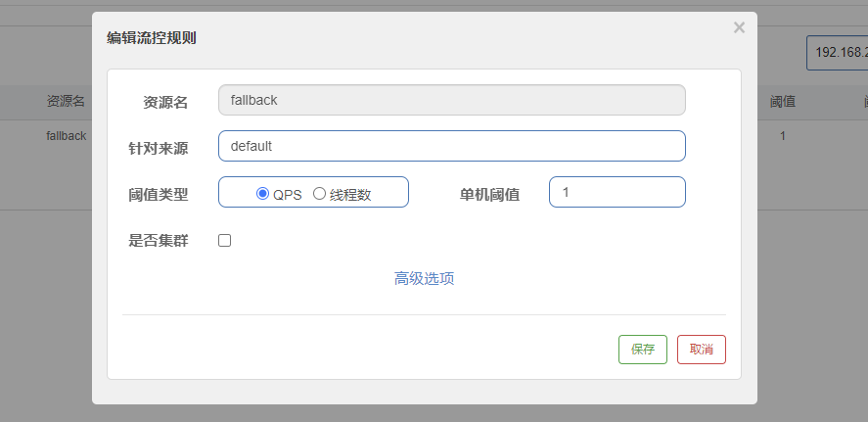Screen dimensions: 868x422
Task: Click the 取消 button
Action: [701, 349]
